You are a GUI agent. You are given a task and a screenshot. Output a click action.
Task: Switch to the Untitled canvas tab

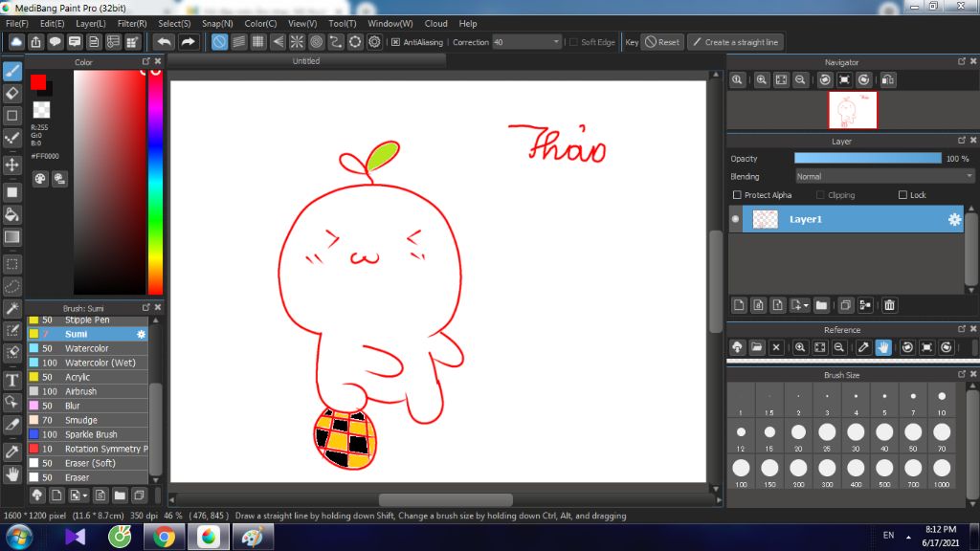click(306, 61)
